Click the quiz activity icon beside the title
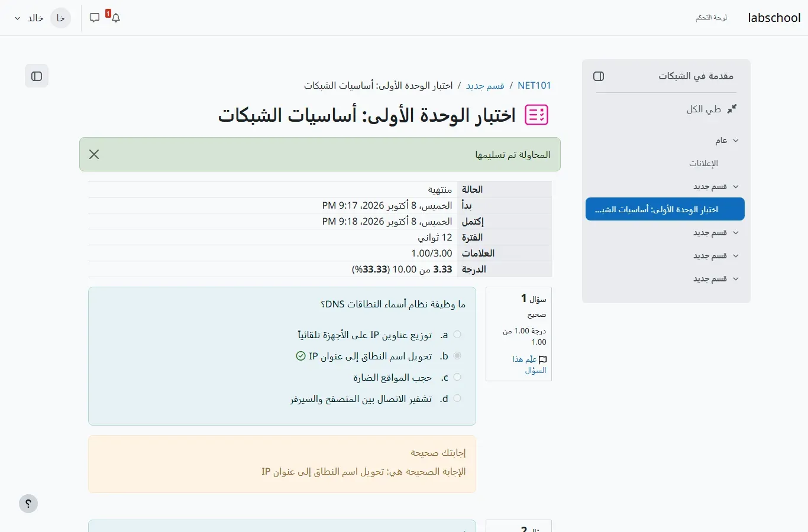Image resolution: width=808 pixels, height=532 pixels. [x=536, y=115]
